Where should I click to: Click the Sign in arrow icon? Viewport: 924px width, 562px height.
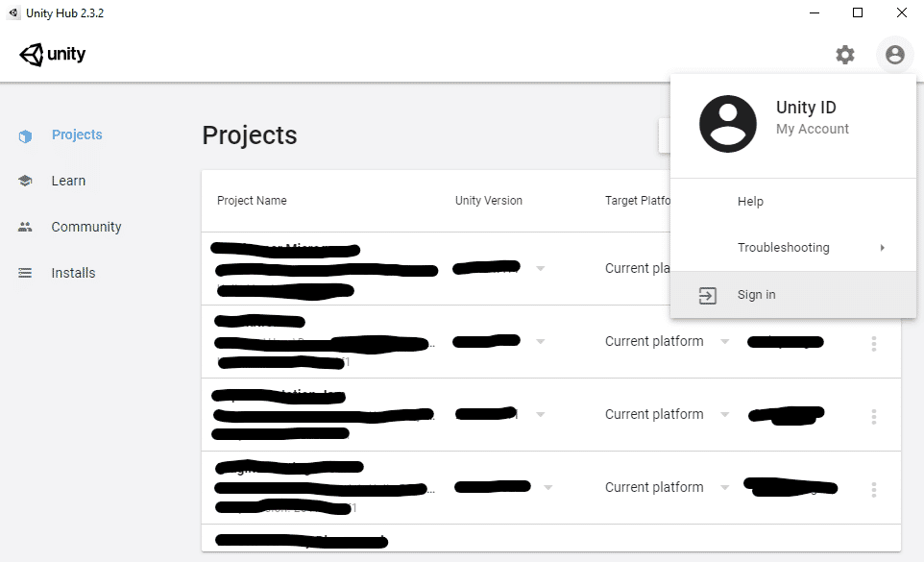tap(707, 295)
